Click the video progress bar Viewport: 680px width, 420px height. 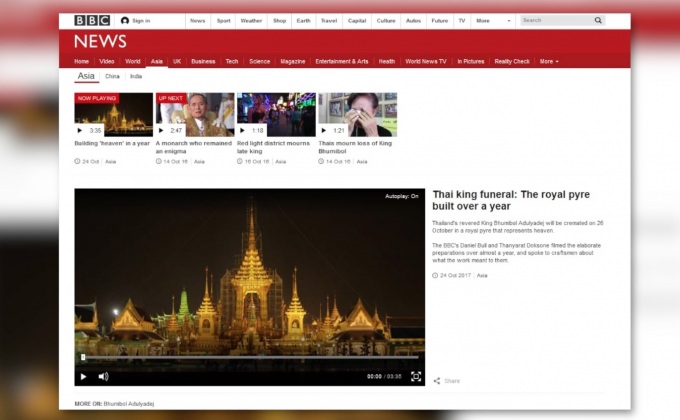pyautogui.click(x=250, y=358)
